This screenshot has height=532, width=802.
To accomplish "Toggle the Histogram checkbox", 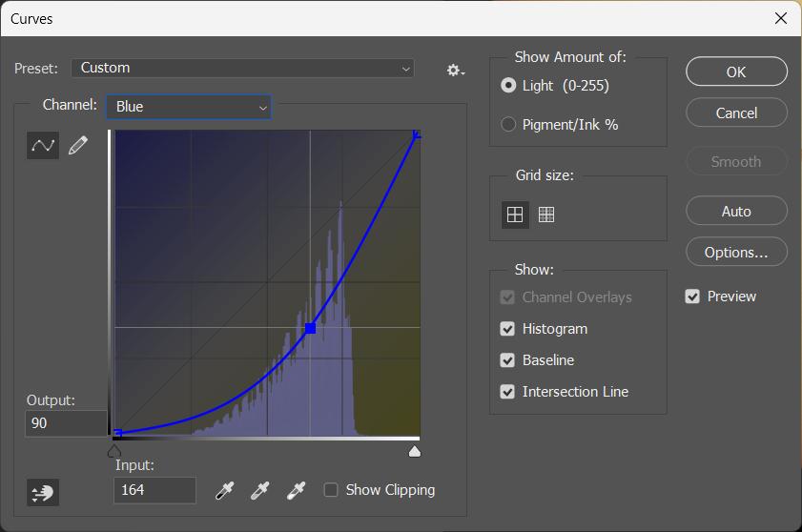I will [x=507, y=329].
